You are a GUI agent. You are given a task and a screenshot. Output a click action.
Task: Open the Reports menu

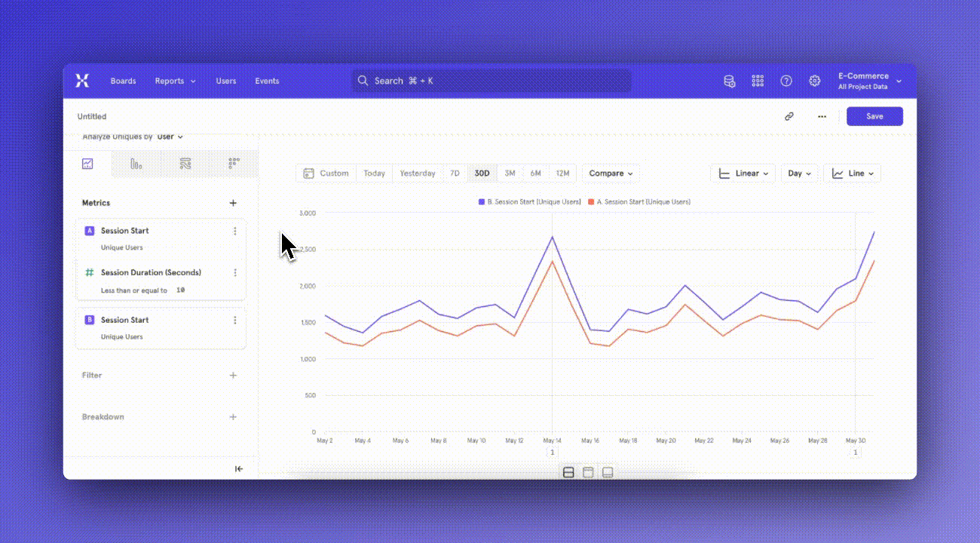(x=175, y=81)
